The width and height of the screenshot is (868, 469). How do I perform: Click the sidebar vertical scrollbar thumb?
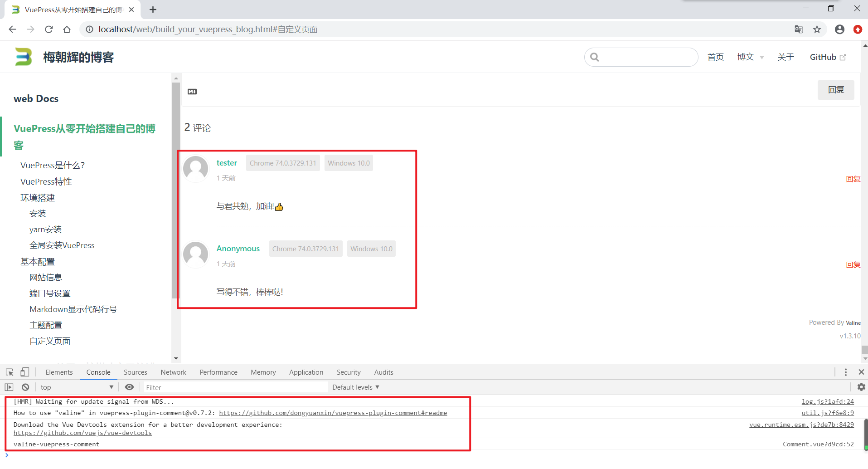coord(176,191)
